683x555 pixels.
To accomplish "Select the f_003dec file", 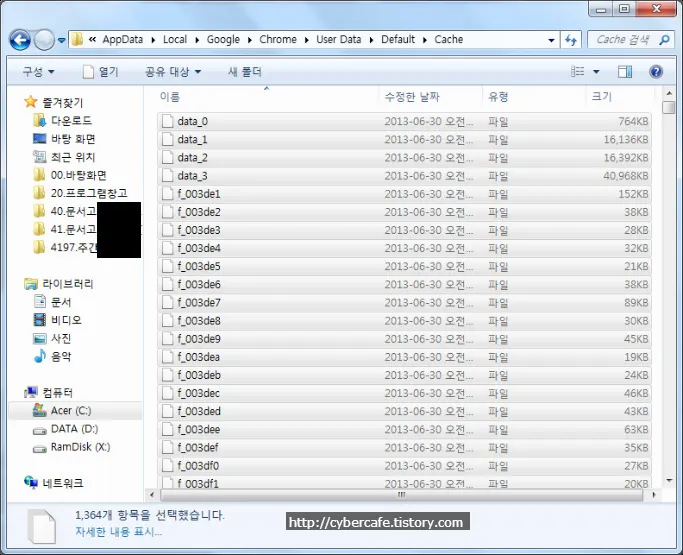I will tap(404, 393).
